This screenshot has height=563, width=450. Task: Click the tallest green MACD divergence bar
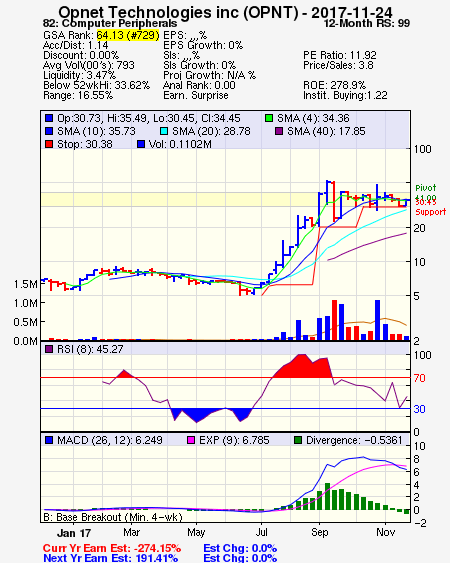[327, 496]
